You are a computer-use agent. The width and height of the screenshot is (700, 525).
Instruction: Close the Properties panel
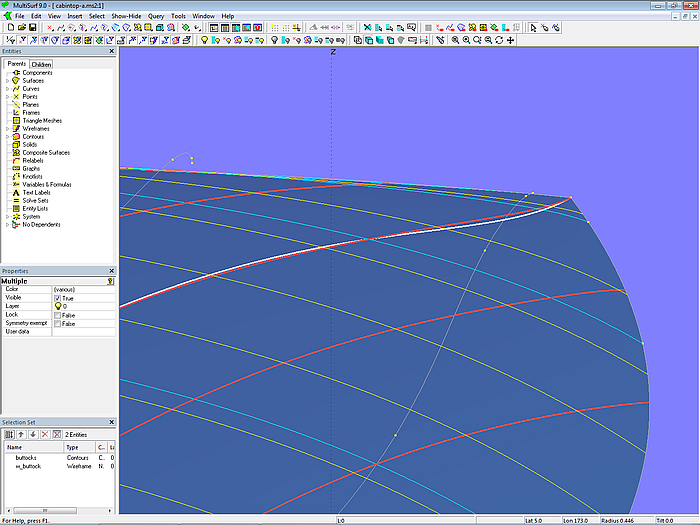[x=111, y=271]
